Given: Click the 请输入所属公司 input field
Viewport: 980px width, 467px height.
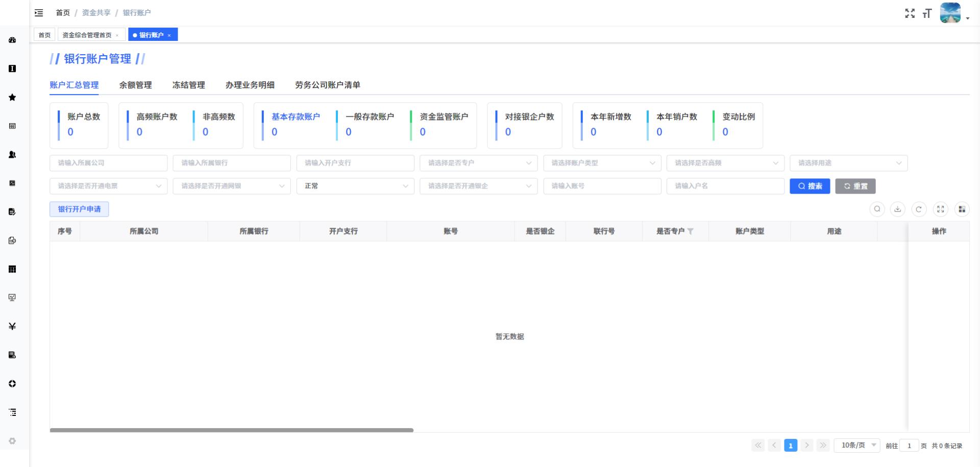Looking at the screenshot, I should [108, 163].
